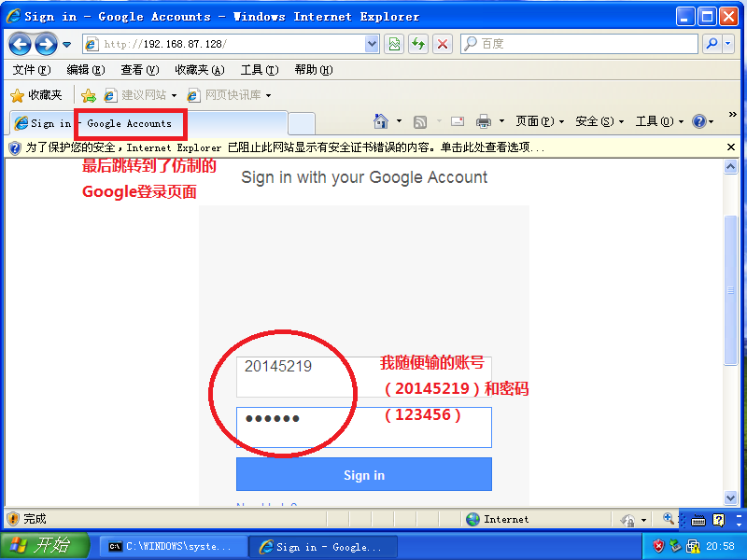Click the vertical scrollbar thumb
Viewport: 747px width, 560px height.
coord(730,290)
